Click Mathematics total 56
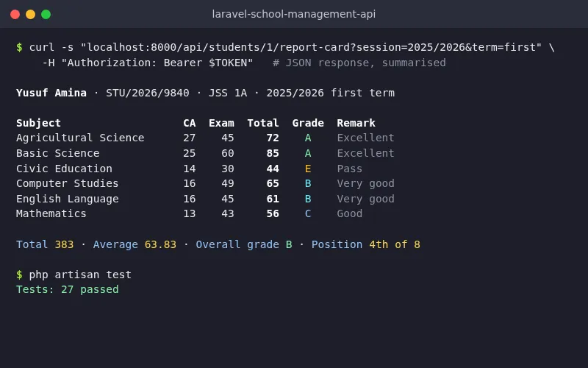Viewport: 588px width, 368px height. click(273, 213)
